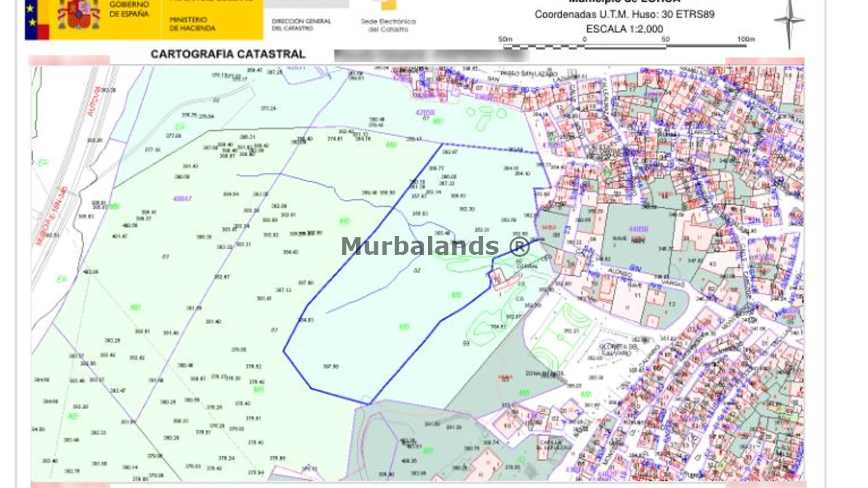Click the blurred reference bar beside the title
This screenshot has height=488, width=868.
[x=431, y=56]
